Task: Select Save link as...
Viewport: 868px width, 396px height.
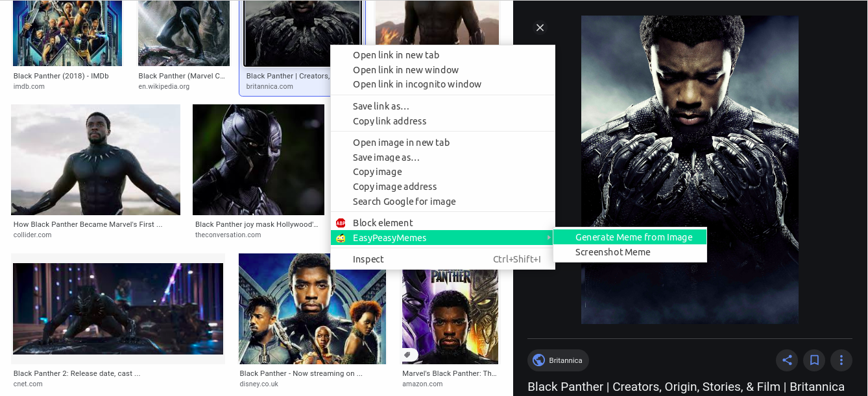Action: pos(443,106)
